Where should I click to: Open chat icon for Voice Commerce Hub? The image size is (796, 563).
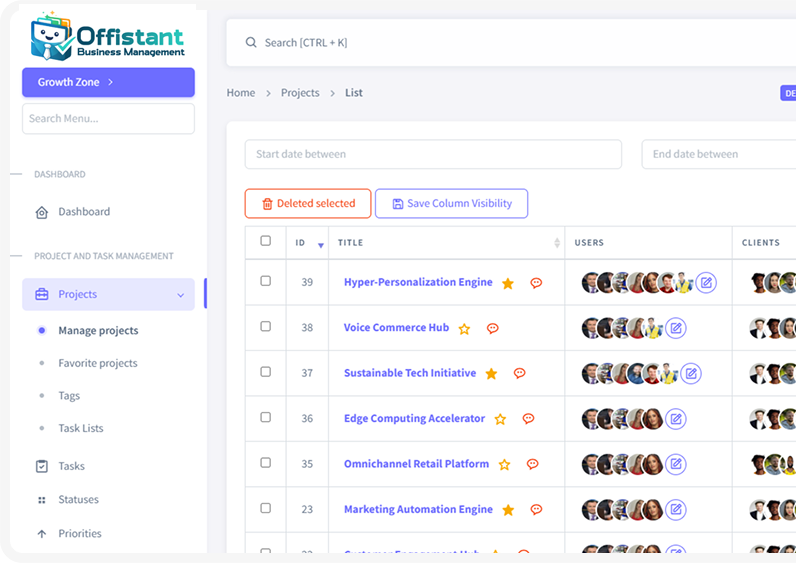coord(492,328)
